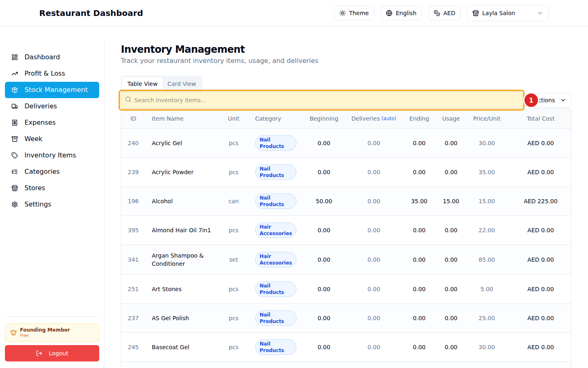Click the English language button
588x368 pixels.
point(401,13)
